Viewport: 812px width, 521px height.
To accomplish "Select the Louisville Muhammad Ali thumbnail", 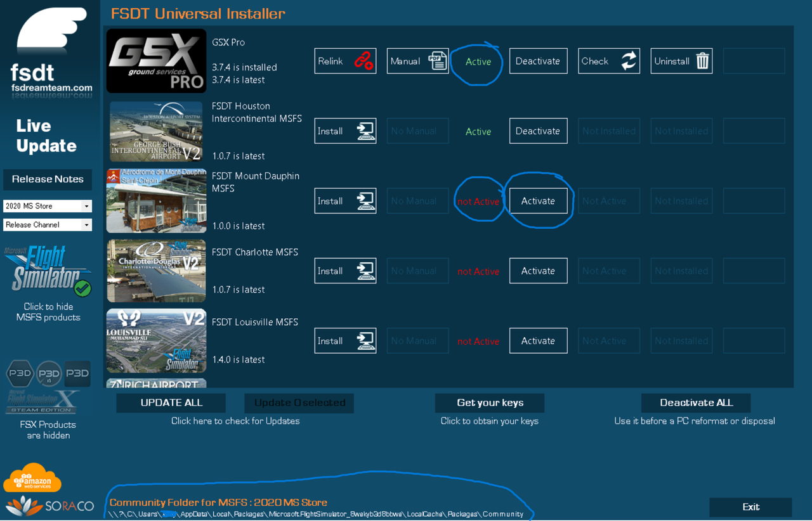I will click(x=157, y=340).
